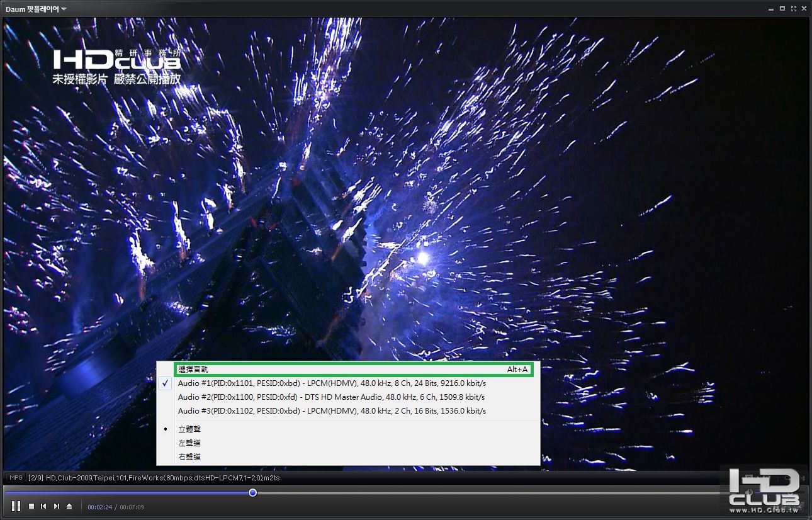This screenshot has height=520, width=812.
Task: Close the Daum player window
Action: coord(804,9)
